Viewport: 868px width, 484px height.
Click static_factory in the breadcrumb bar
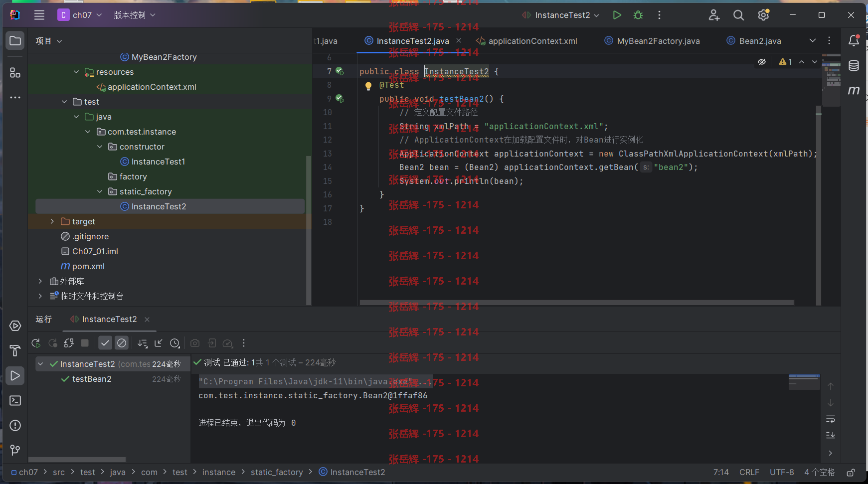click(277, 472)
